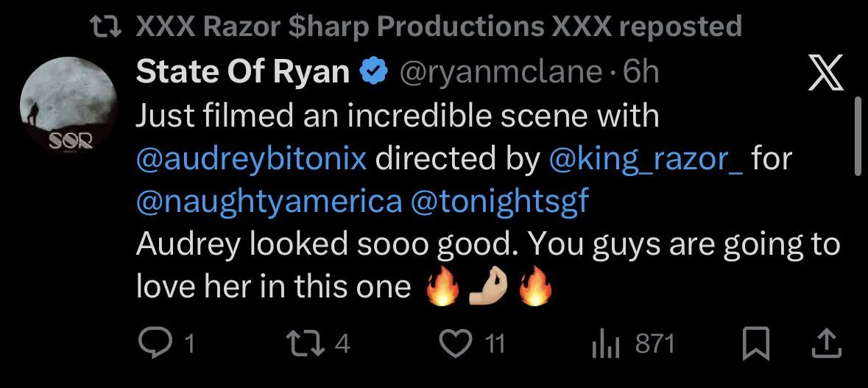Open the State Of Ryan profile name

(243, 72)
